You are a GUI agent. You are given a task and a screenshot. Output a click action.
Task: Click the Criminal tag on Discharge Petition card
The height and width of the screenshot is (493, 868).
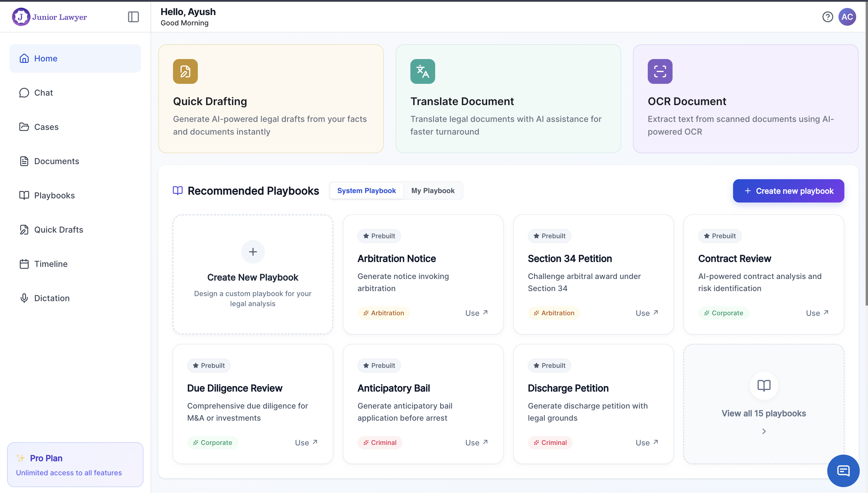pyautogui.click(x=550, y=443)
